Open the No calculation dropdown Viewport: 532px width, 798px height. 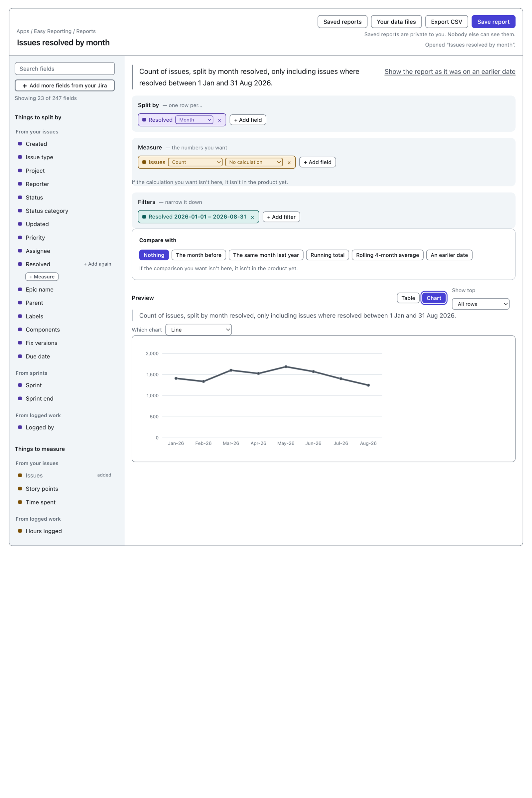click(254, 162)
